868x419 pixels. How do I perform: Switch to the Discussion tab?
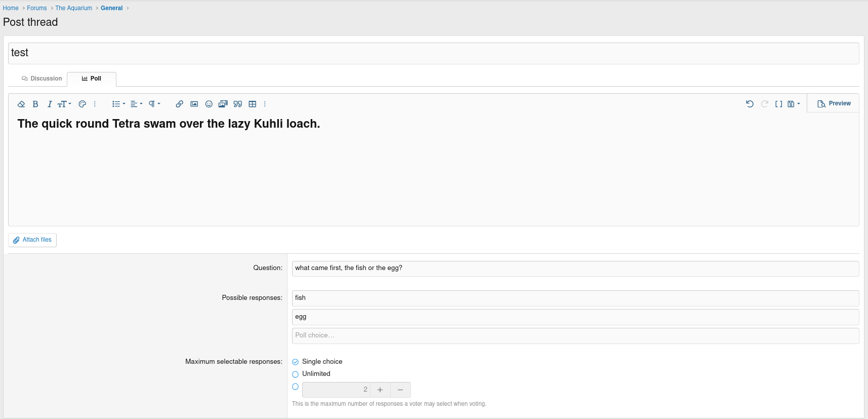pos(42,79)
